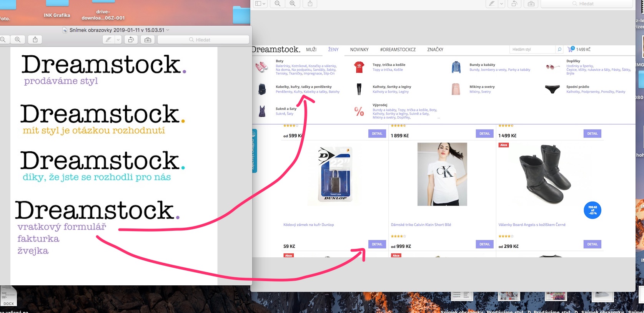The height and width of the screenshot is (313, 644).
Task: Open share menu in right Preview window
Action: (x=310, y=3)
